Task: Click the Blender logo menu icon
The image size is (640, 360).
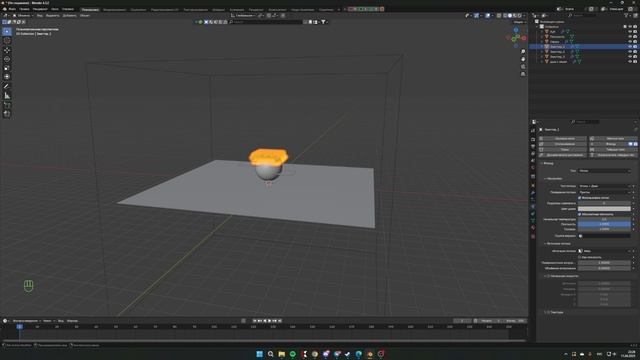Action: point(4,9)
